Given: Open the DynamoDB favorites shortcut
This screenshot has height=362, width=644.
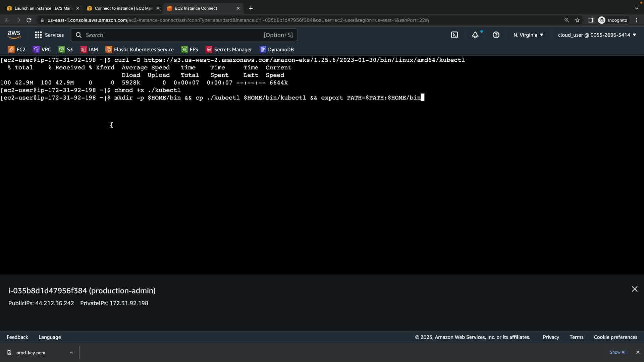Looking at the screenshot, I should (277, 50).
